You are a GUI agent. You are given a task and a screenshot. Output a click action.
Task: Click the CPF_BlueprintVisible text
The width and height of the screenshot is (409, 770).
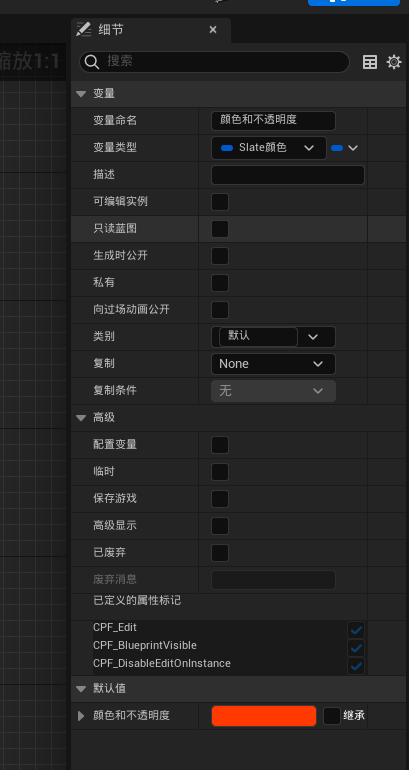[145, 645]
